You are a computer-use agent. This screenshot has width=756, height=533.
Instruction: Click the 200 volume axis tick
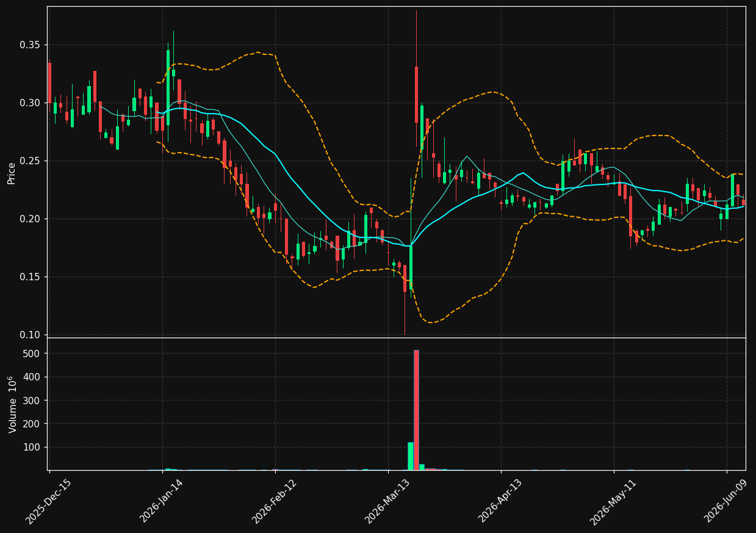pyautogui.click(x=32, y=424)
